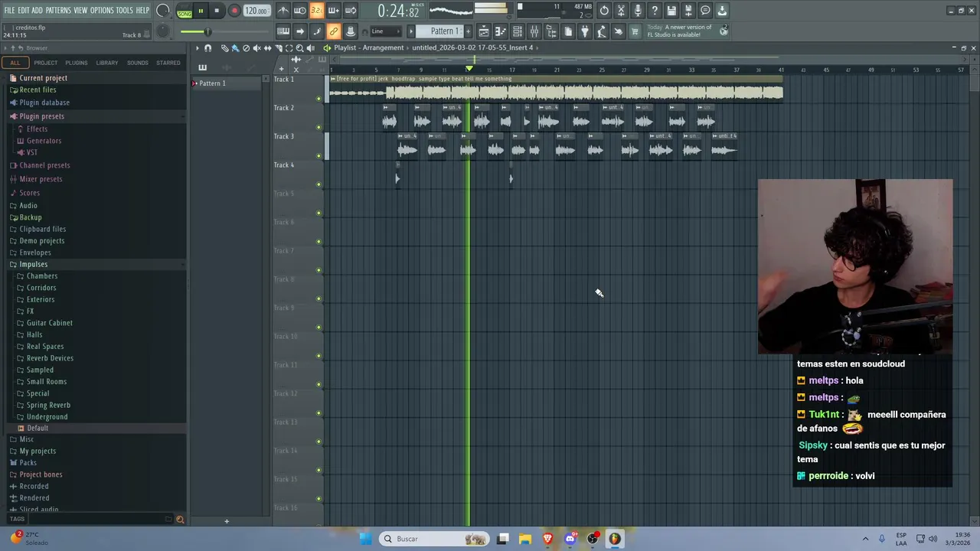
Task: Stop playback with the stop button
Action: pyautogui.click(x=217, y=11)
